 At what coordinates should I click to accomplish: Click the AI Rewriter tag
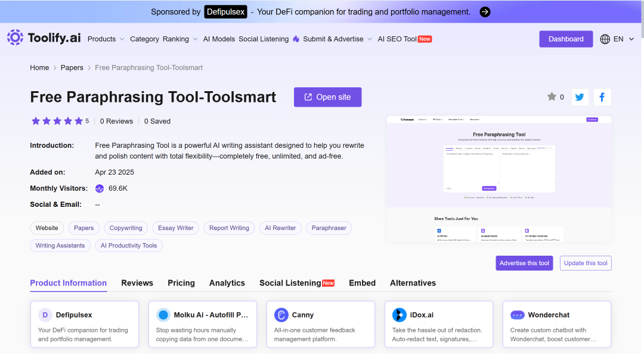(280, 228)
